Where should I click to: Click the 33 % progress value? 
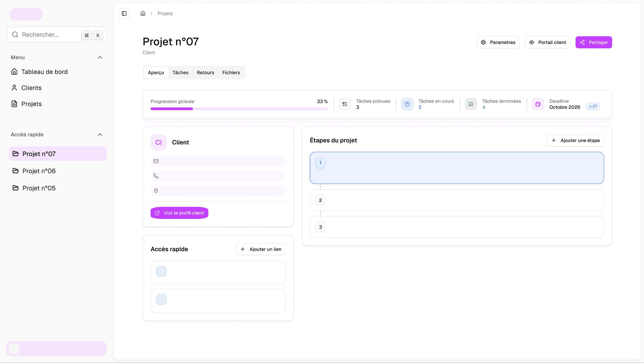322,101
